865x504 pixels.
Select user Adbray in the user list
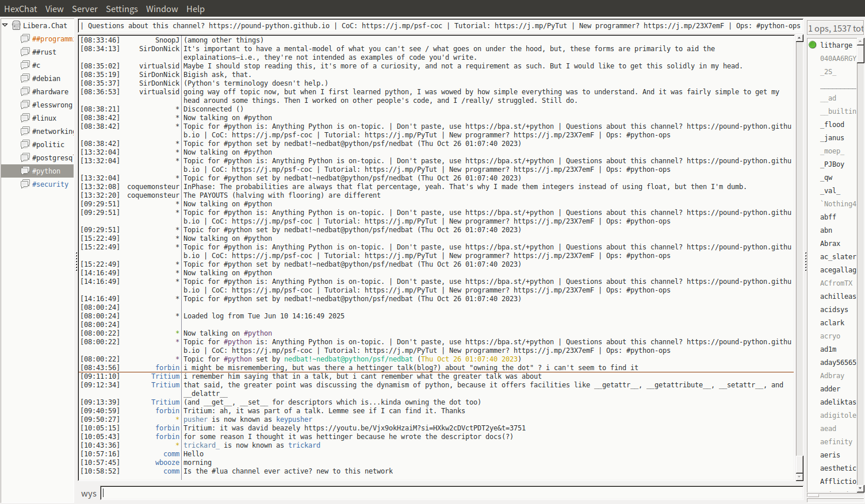832,375
